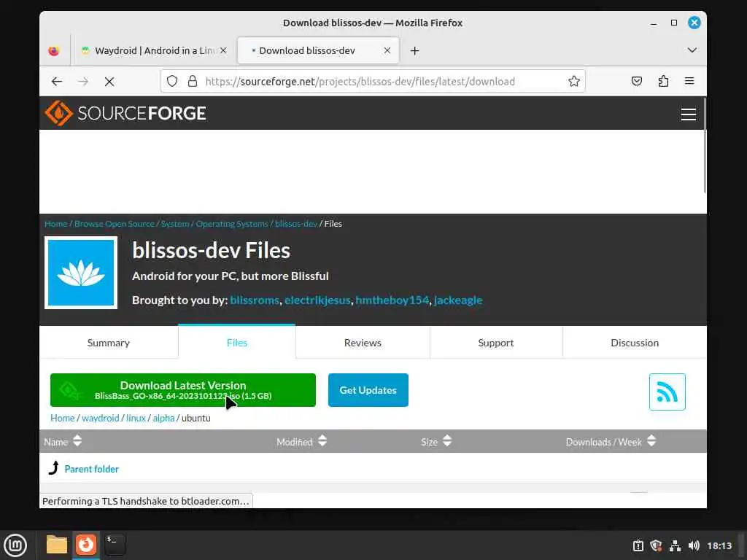Open the Support tab
The image size is (747, 560).
pos(496,343)
